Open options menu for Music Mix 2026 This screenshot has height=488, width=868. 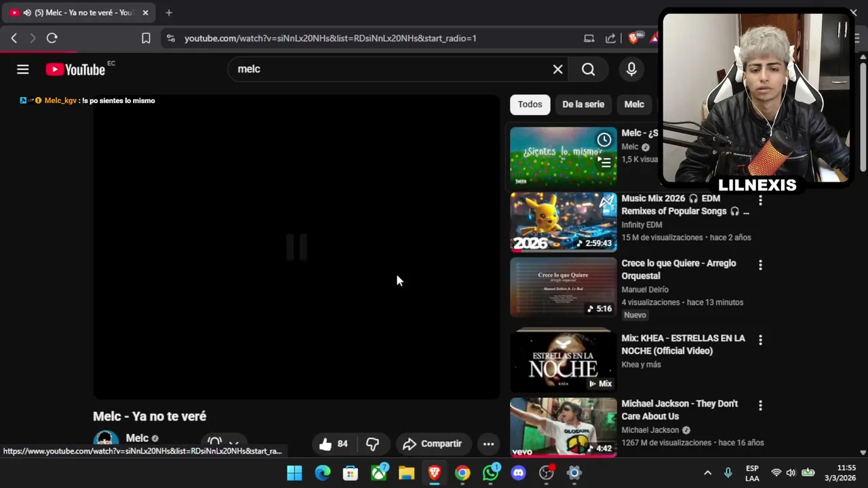tap(760, 200)
